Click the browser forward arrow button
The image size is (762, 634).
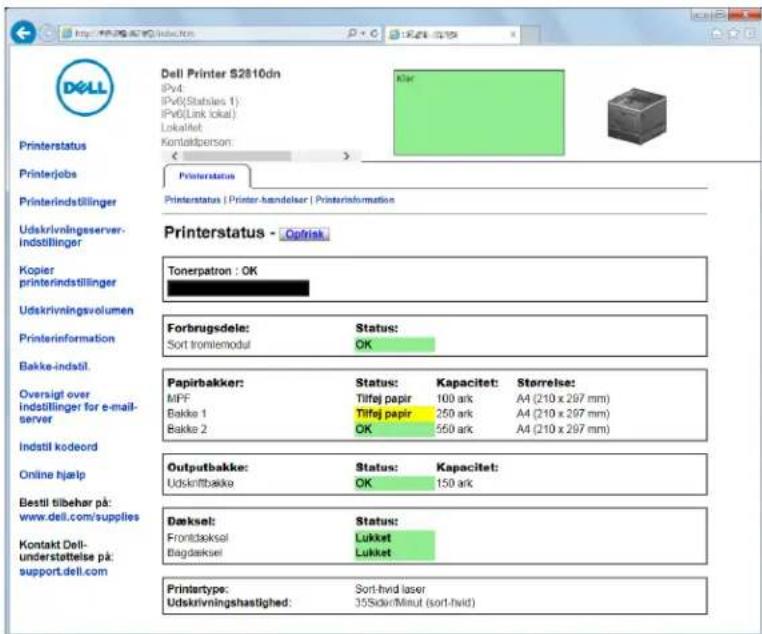47,33
